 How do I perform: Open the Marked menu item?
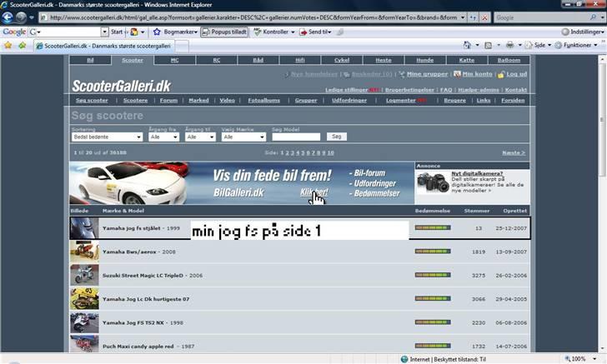pyautogui.click(x=198, y=100)
